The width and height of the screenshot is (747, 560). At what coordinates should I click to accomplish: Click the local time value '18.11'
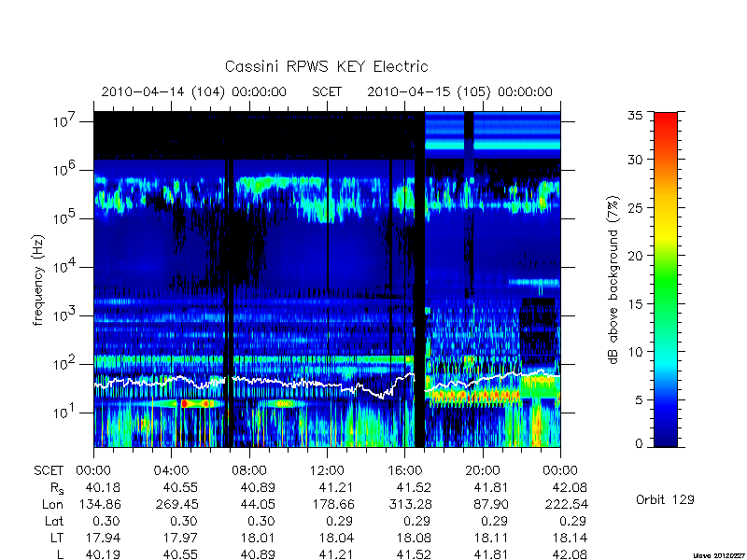(x=491, y=539)
